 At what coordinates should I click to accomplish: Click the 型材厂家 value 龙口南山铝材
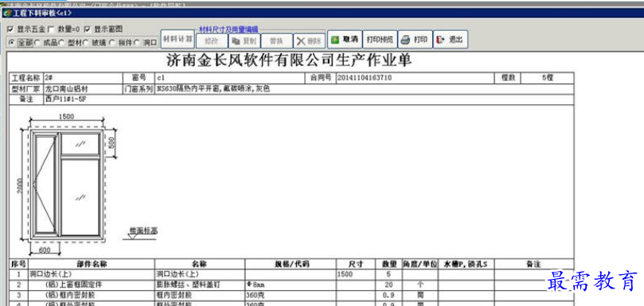point(67,88)
